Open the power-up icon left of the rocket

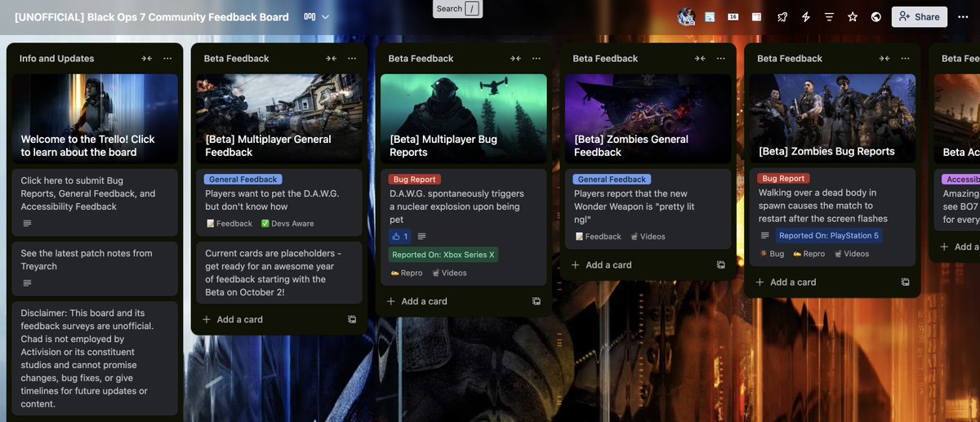(x=757, y=17)
